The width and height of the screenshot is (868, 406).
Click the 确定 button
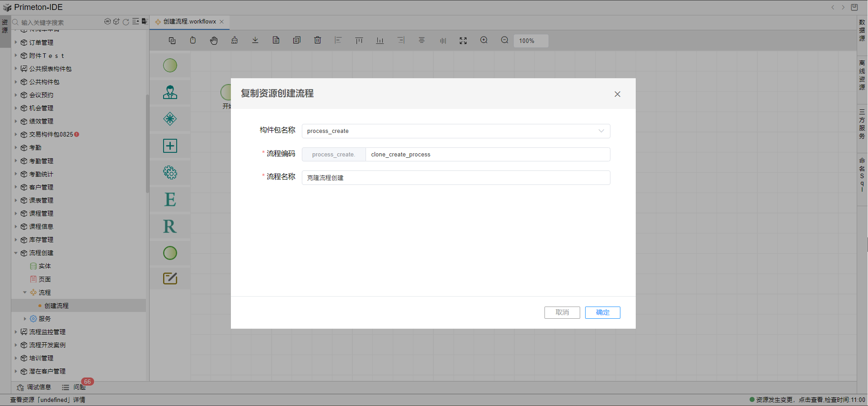point(602,312)
